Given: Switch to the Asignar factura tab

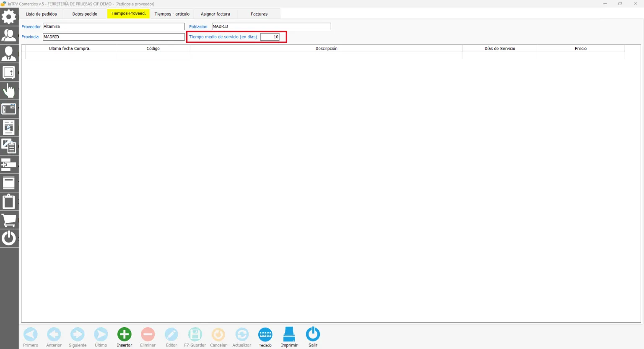Looking at the screenshot, I should click(x=216, y=14).
